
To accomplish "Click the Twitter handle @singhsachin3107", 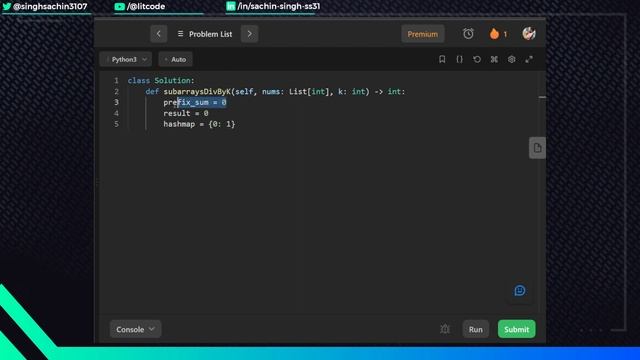I will (45, 7).
